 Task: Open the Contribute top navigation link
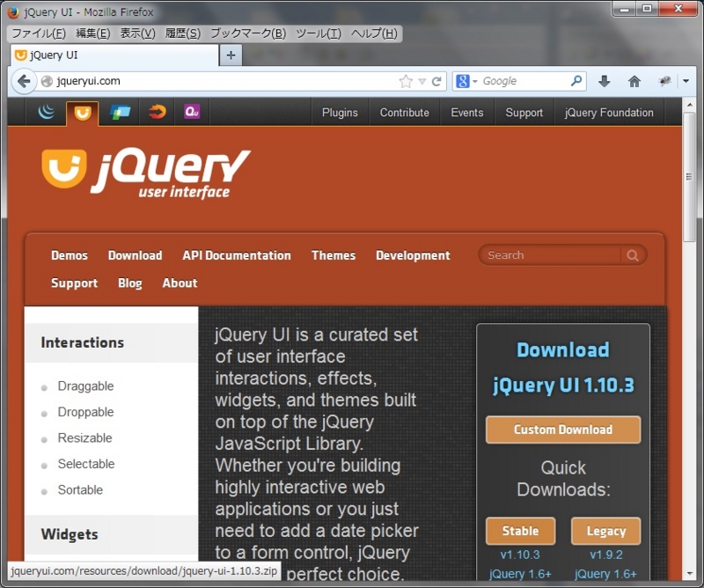[405, 113]
